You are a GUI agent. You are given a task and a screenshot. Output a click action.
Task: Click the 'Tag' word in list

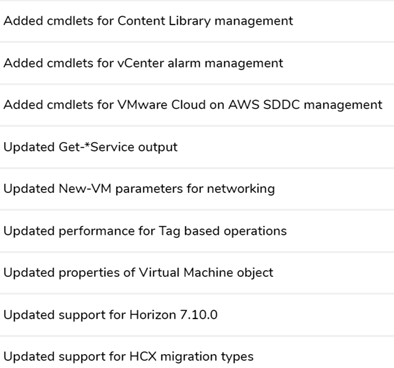pos(169,232)
